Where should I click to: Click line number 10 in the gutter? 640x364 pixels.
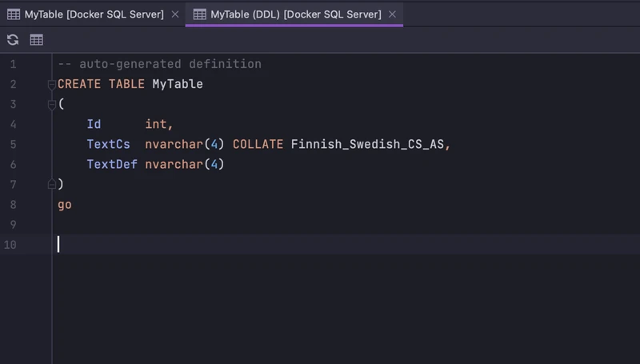pyautogui.click(x=10, y=244)
